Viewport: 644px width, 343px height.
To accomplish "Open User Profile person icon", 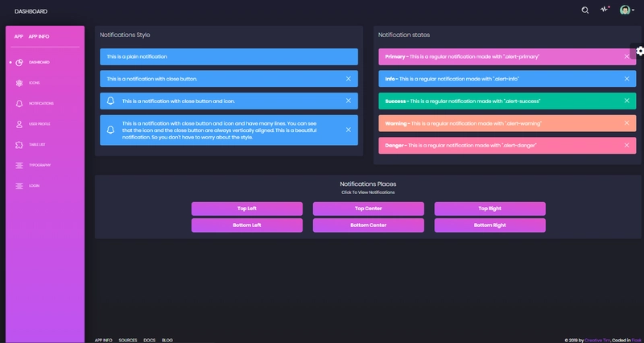I will [19, 124].
